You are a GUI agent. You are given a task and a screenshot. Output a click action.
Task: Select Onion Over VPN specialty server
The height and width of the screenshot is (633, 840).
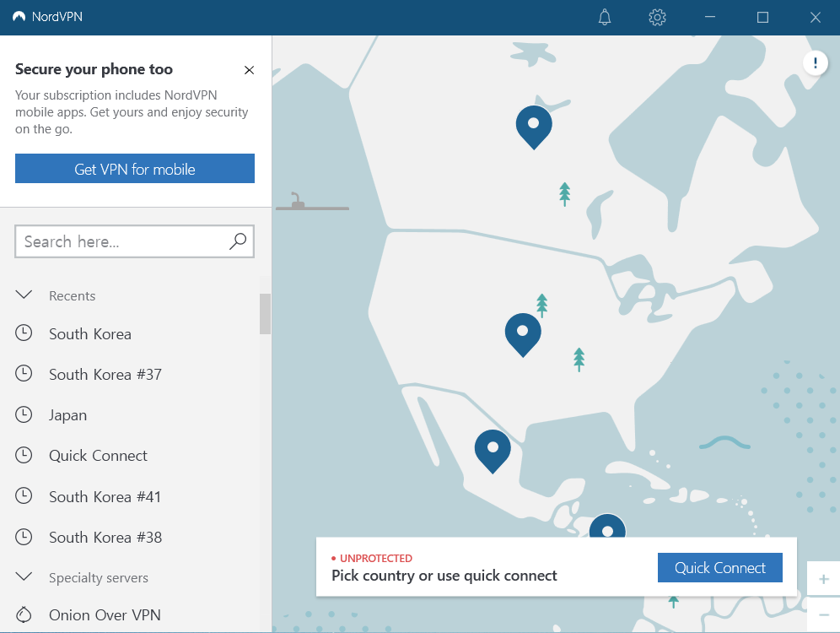click(x=105, y=614)
